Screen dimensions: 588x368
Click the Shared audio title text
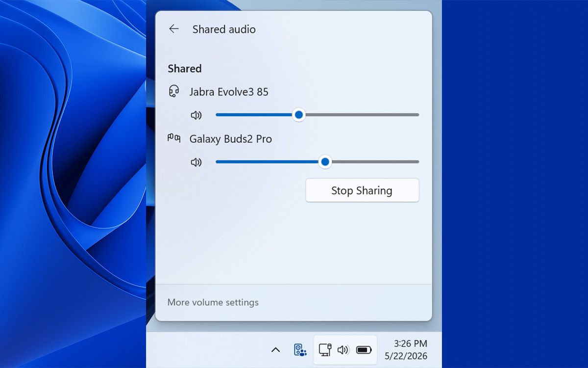point(224,29)
